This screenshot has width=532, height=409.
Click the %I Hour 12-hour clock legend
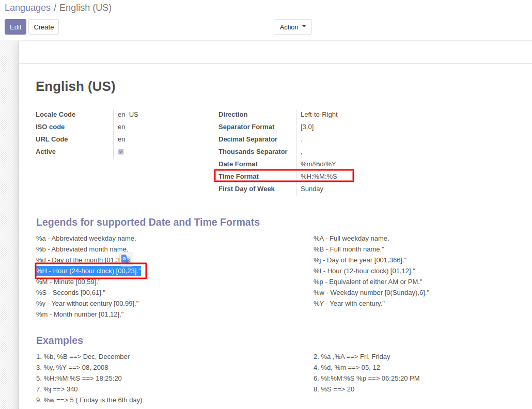tap(364, 271)
